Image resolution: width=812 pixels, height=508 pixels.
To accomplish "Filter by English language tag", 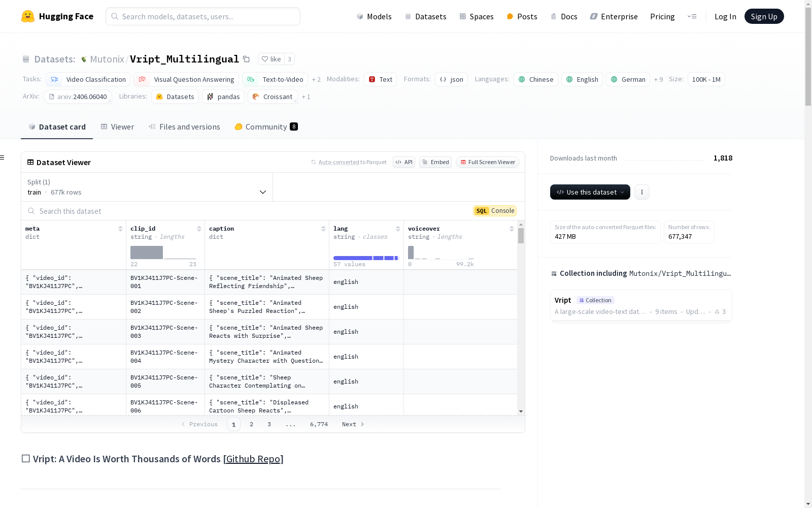I will tap(582, 79).
